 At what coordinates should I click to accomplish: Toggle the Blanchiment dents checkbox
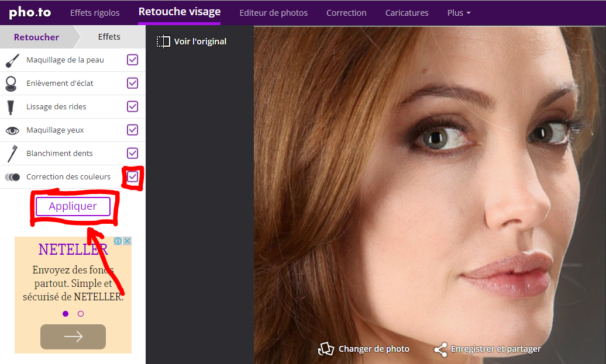133,153
